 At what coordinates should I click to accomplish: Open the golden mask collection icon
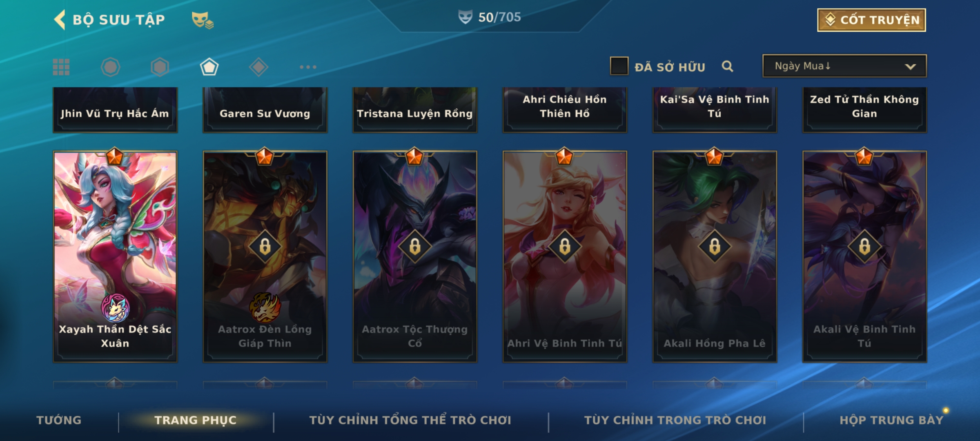[x=203, y=20]
